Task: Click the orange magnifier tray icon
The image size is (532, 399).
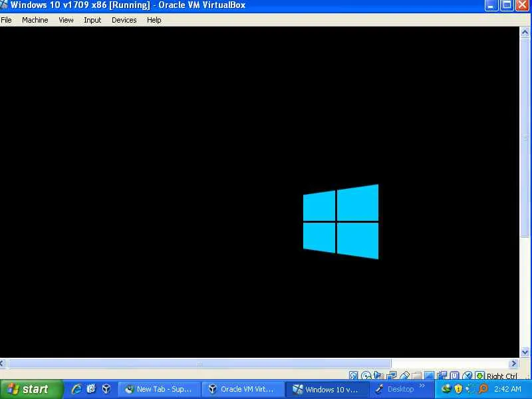Action: pyautogui.click(x=483, y=389)
